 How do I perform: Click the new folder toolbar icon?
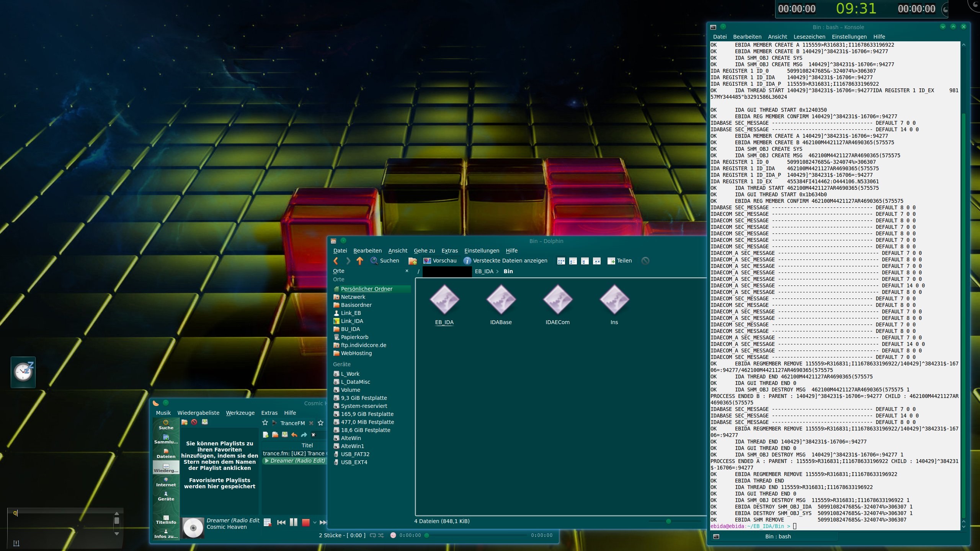pyautogui.click(x=412, y=261)
